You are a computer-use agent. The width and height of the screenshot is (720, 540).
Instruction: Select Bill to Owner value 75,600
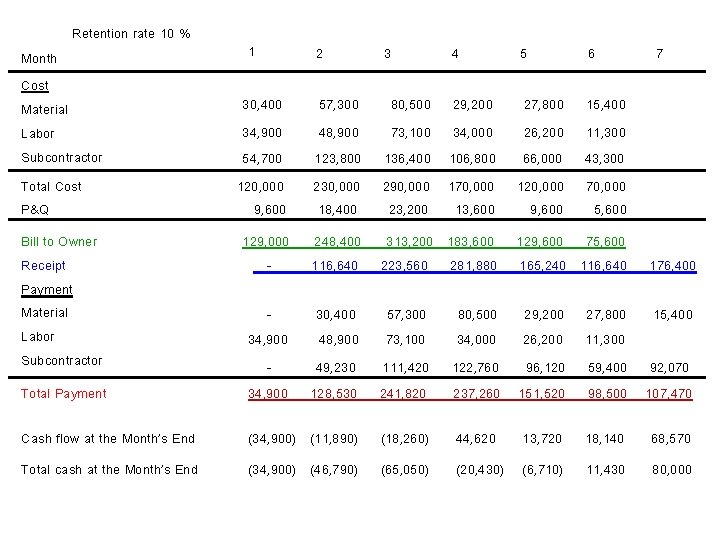tap(605, 242)
